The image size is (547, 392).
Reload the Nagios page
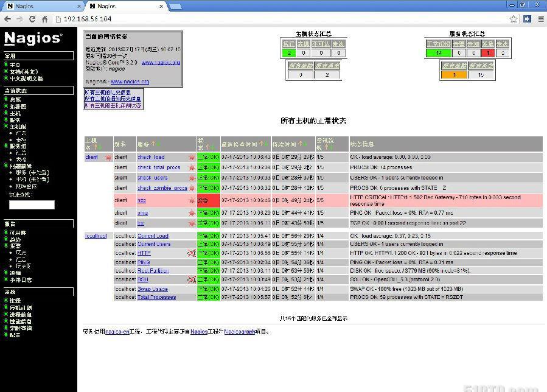click(x=32, y=19)
